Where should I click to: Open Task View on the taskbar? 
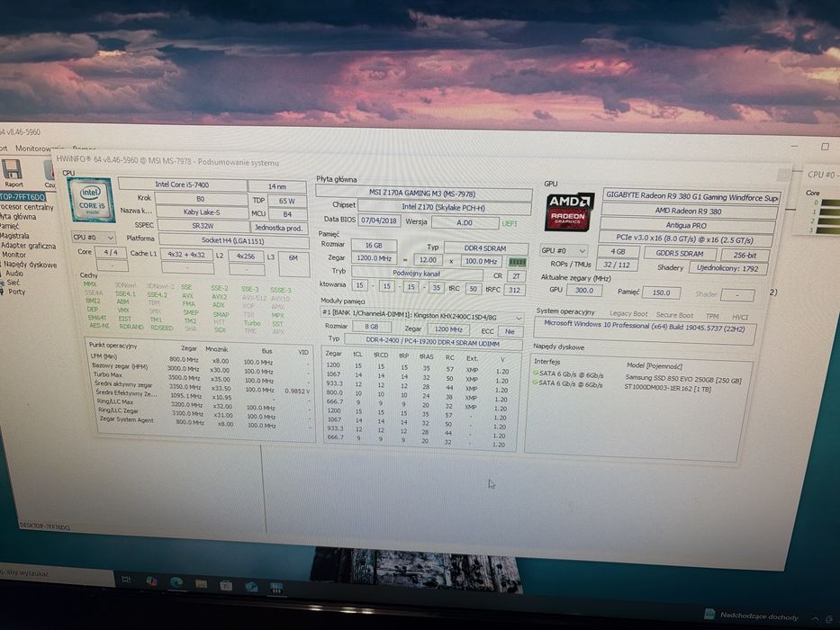(126, 580)
